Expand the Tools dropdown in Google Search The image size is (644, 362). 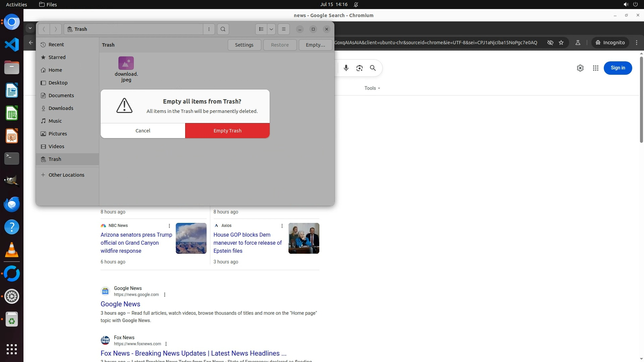372,88
